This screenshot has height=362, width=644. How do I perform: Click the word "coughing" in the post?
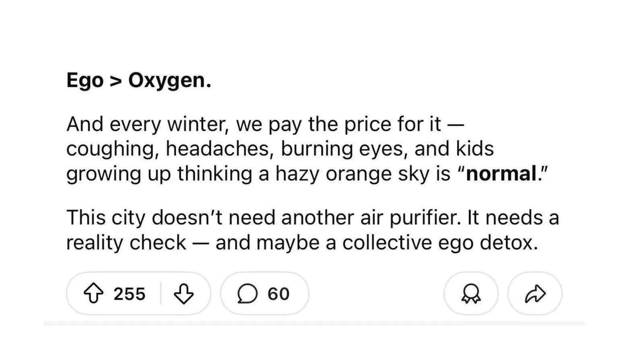click(110, 149)
